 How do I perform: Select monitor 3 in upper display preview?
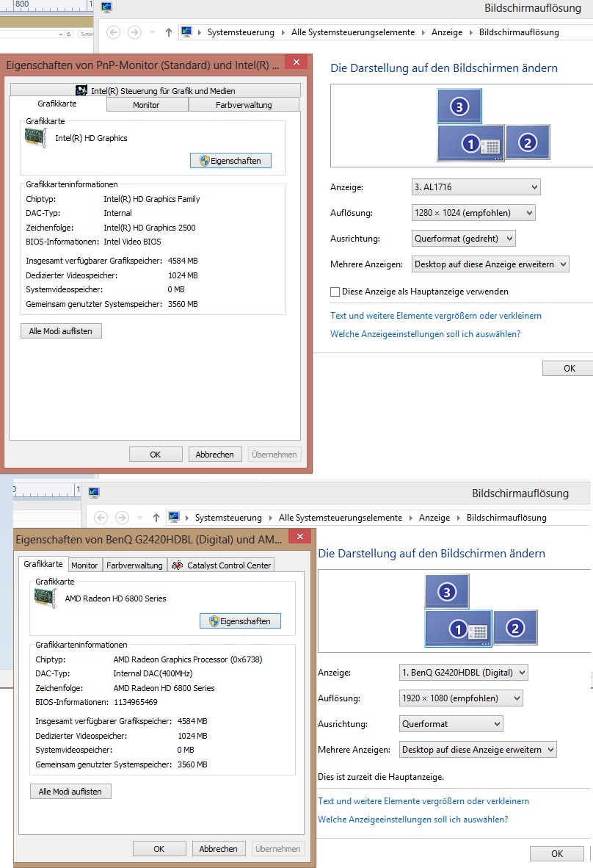(x=459, y=106)
